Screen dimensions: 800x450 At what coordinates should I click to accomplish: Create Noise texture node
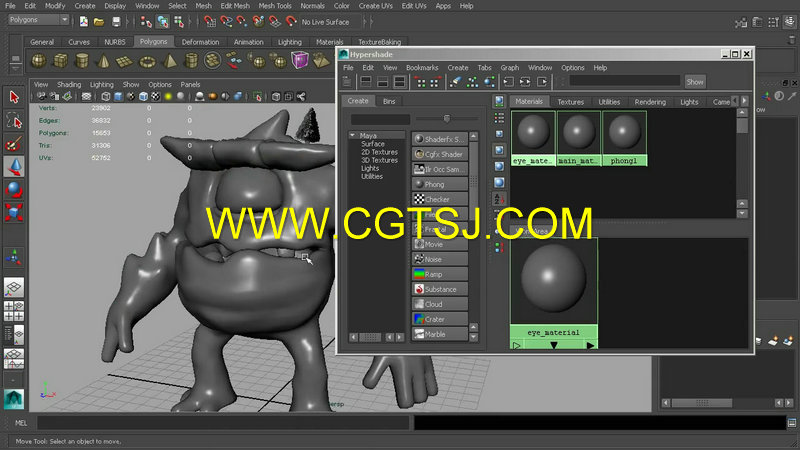pos(440,259)
